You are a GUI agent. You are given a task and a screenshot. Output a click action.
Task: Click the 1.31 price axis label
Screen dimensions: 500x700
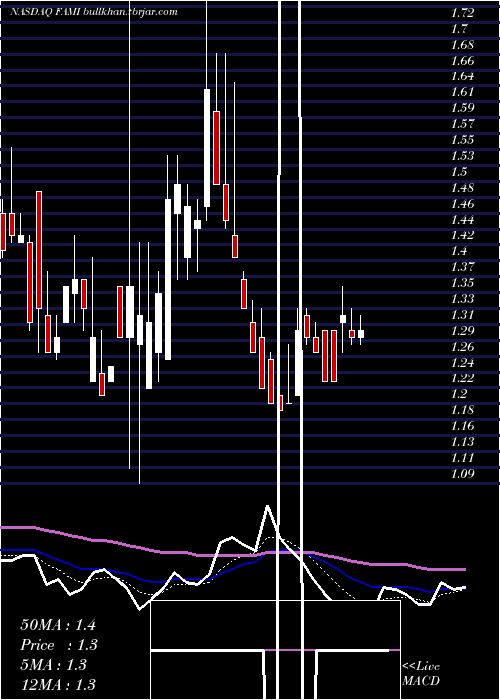click(462, 315)
